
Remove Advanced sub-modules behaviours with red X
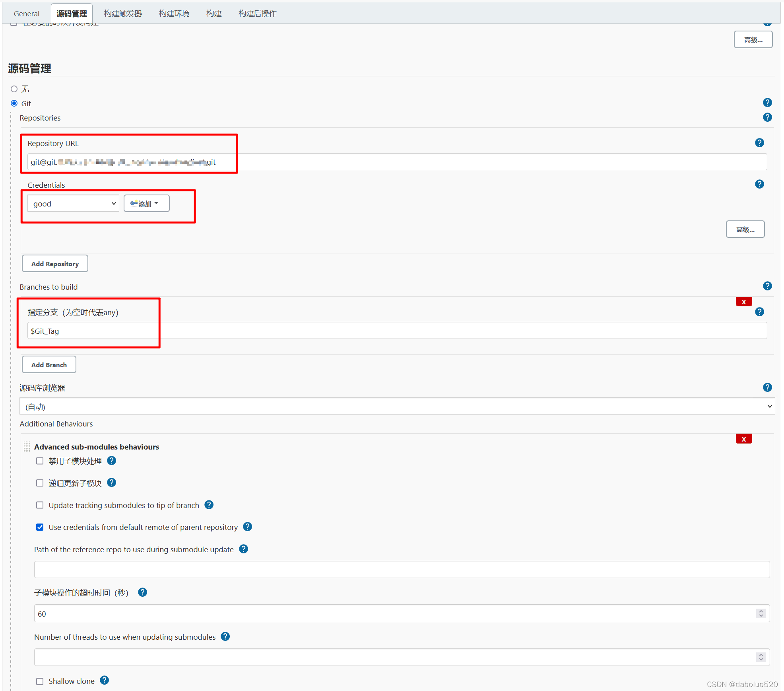[x=743, y=439]
